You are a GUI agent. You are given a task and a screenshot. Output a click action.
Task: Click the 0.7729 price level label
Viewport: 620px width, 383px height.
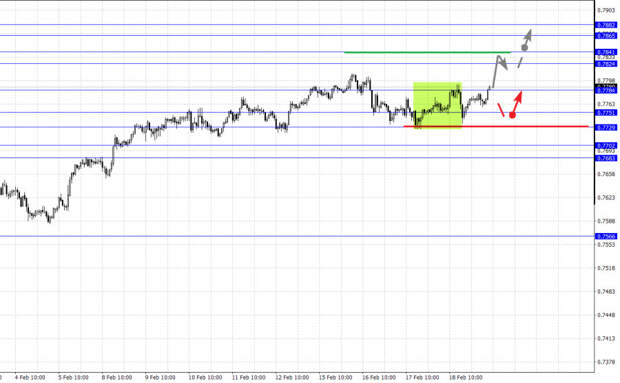[606, 128]
